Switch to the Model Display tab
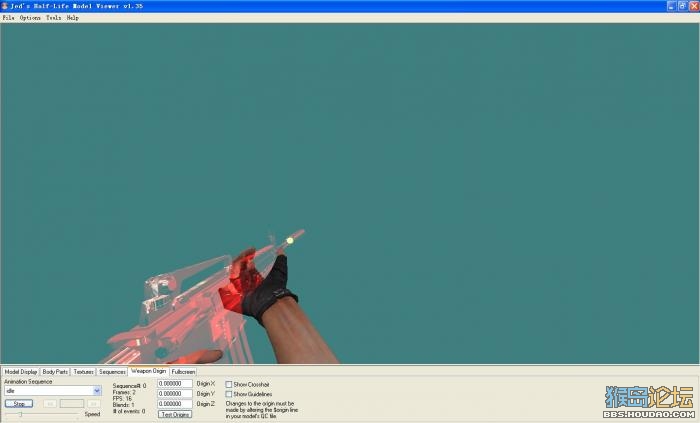Viewport: 700px width, 423px height. tap(21, 372)
